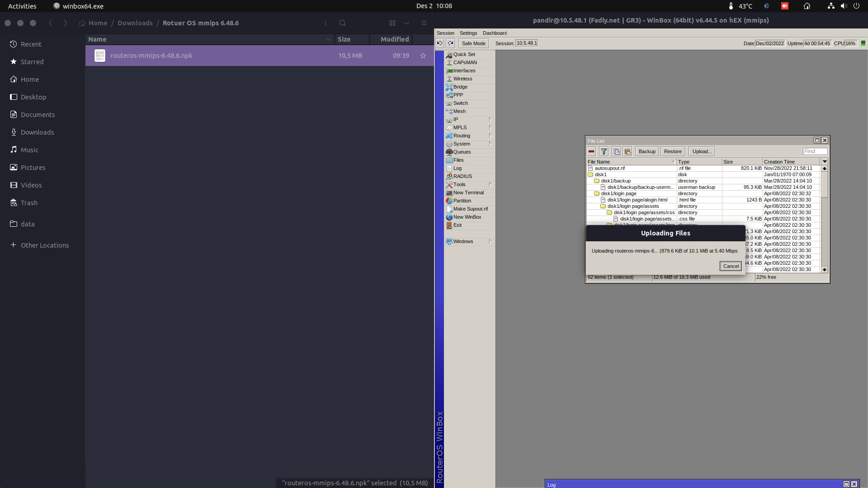Viewport: 868px width, 488px height.
Task: Click the Find input field
Action: click(815, 151)
